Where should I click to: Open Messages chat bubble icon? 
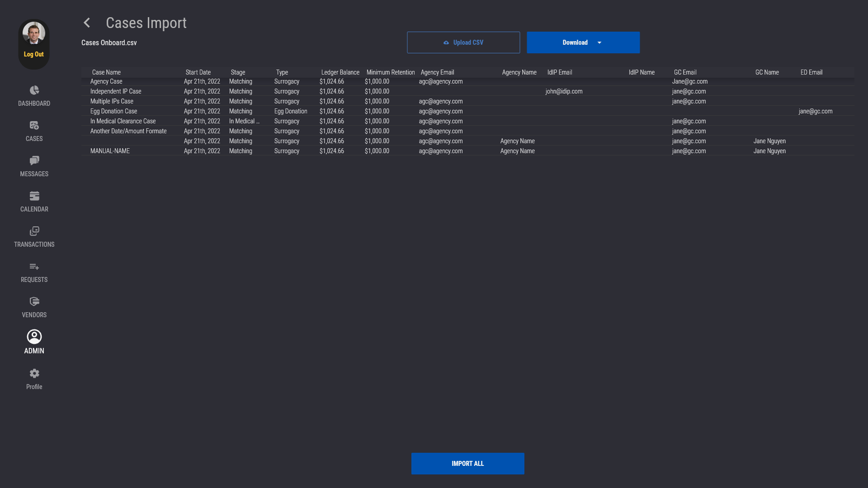34,161
